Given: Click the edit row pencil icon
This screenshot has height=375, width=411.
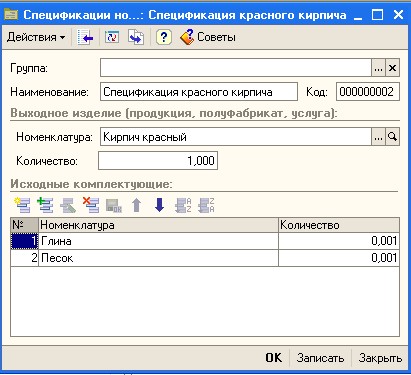Looking at the screenshot, I should [x=68, y=205].
